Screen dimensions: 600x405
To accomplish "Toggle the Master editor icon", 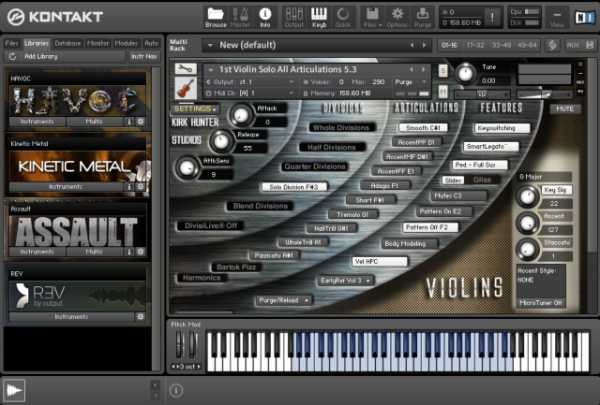I will [240, 18].
